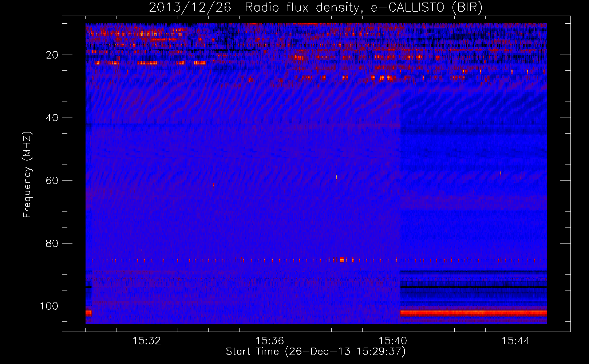
Task: Select the "80" frequency tick label
Action: coord(52,243)
